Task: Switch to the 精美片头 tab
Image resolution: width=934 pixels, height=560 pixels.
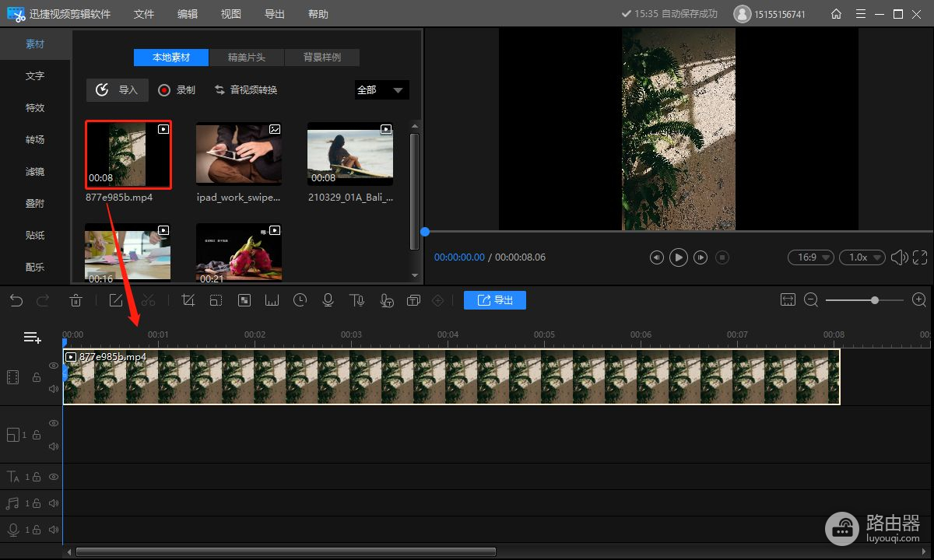Action: pyautogui.click(x=246, y=58)
